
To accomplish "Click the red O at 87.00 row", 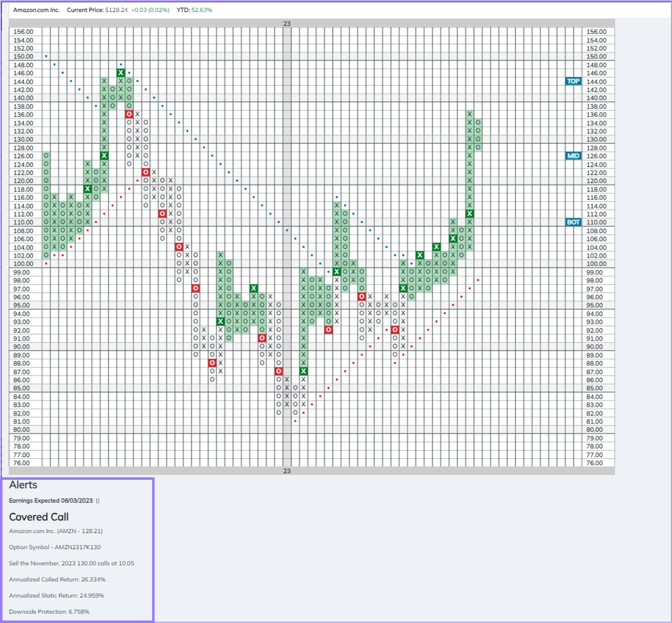I will [x=279, y=371].
